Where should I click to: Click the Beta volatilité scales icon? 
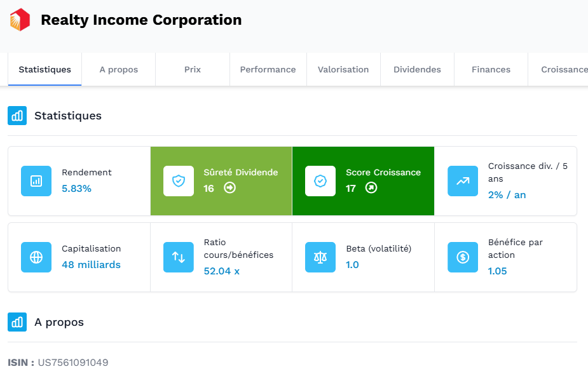click(x=320, y=257)
